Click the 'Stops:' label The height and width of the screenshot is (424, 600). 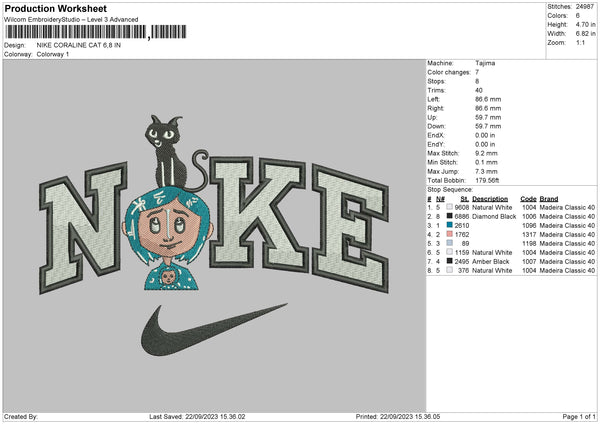tap(437, 81)
